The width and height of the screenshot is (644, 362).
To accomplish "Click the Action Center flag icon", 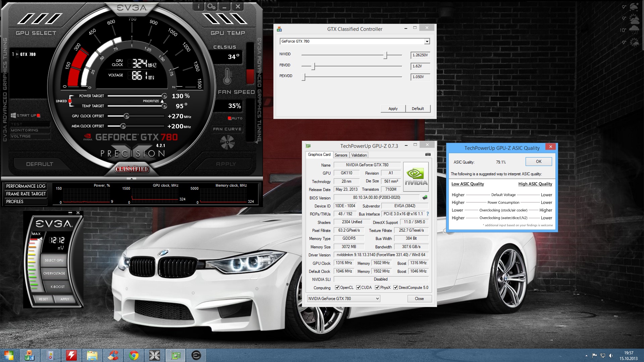I will click(x=594, y=356).
